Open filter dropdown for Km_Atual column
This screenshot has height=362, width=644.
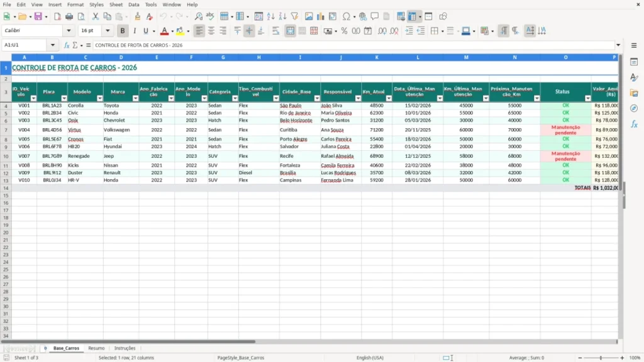coord(389,99)
